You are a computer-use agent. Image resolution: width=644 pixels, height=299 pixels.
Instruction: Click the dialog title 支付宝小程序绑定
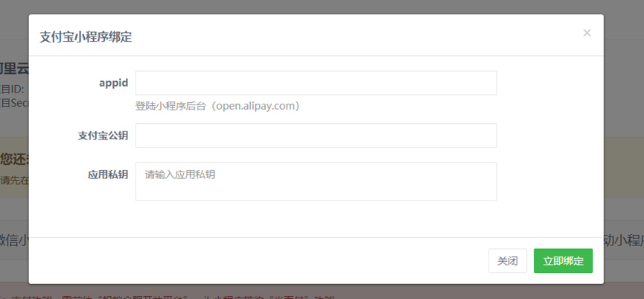(86, 37)
